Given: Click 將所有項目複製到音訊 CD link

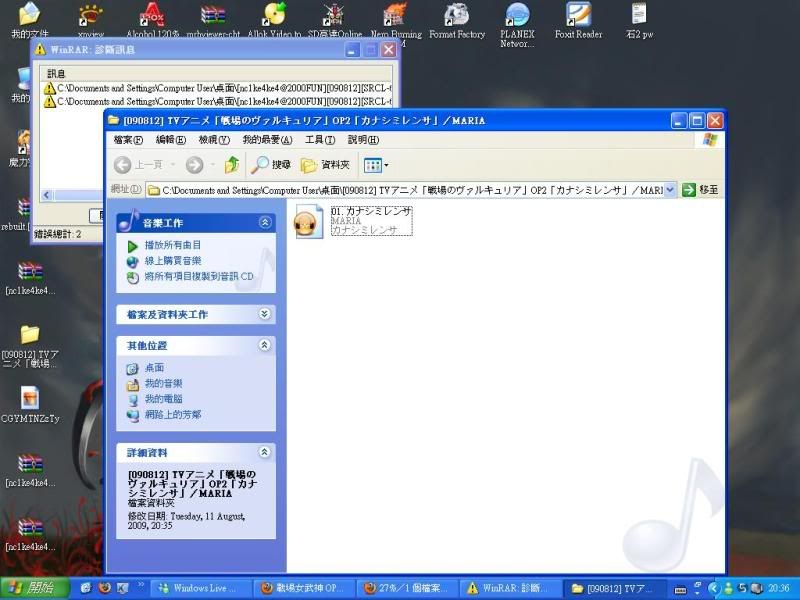Looking at the screenshot, I should pos(198,277).
